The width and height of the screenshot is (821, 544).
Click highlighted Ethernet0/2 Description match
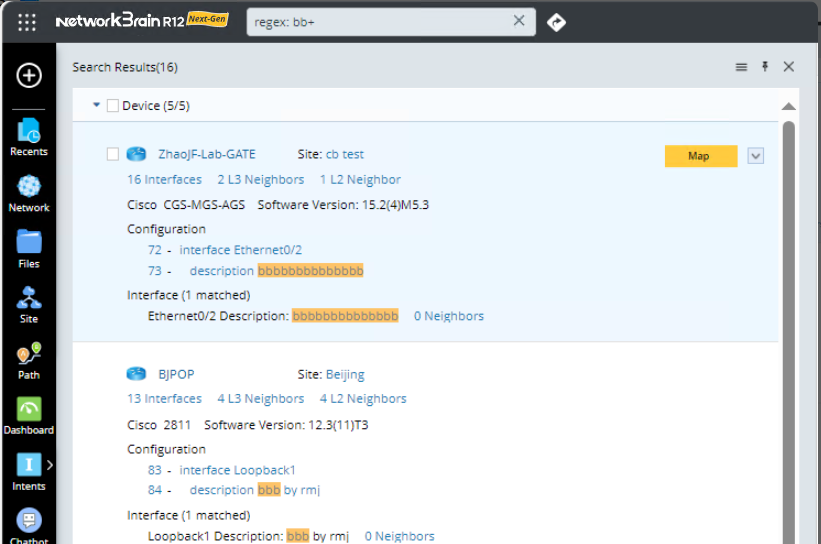(345, 316)
